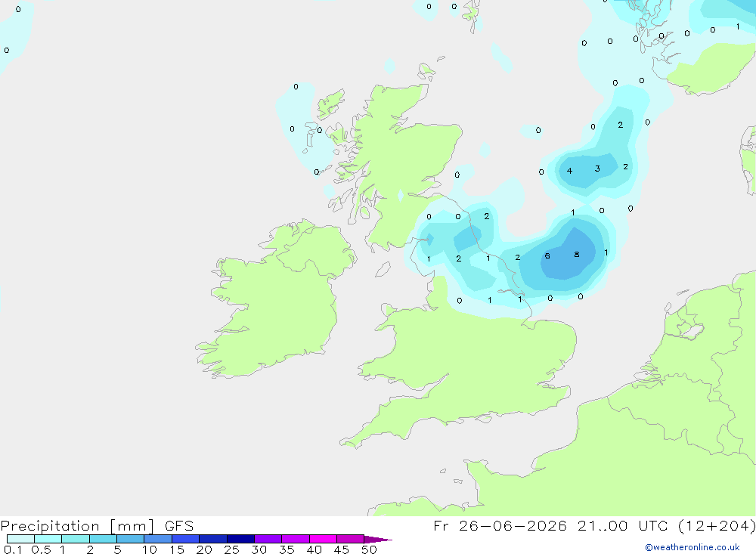756x554 pixels.
Task: Click the 25–30 mm navy legend swatch
Action: pos(240,539)
